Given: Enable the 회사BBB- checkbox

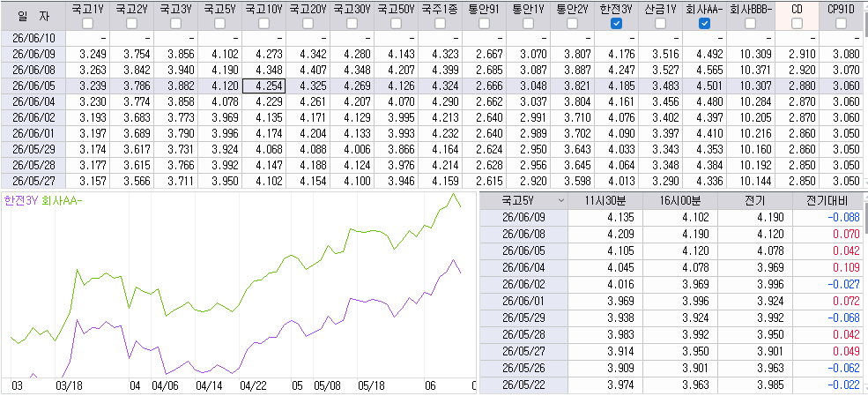Looking at the screenshot, I should pyautogui.click(x=750, y=23).
